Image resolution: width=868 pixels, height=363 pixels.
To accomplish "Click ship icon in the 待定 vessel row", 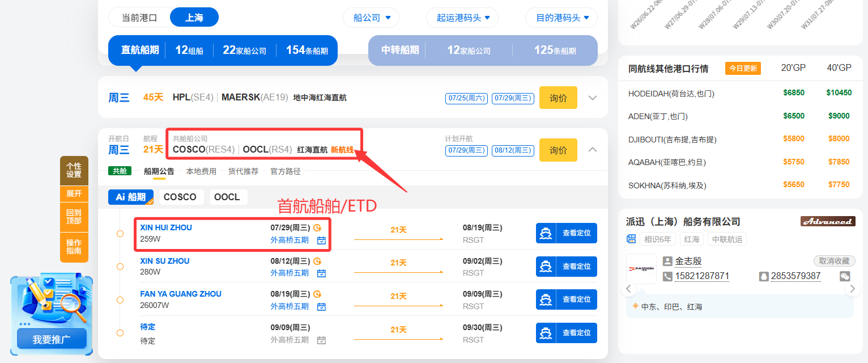I will pos(546,333).
